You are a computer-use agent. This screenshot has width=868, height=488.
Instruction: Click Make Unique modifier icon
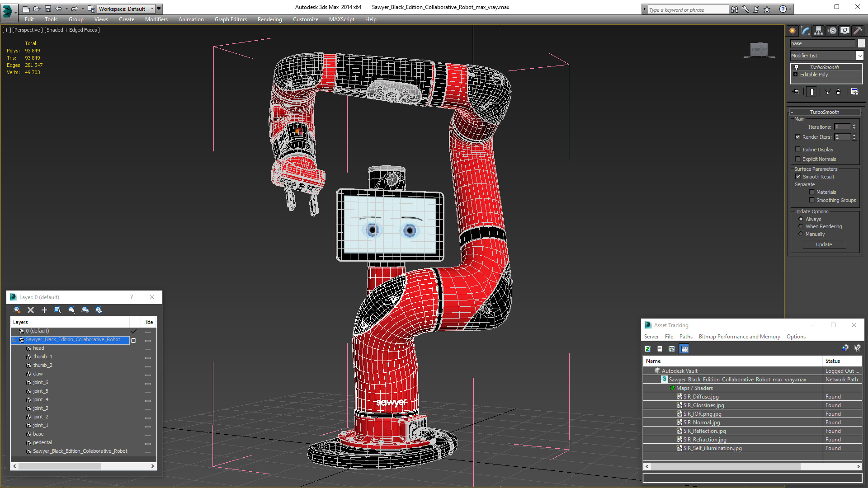[x=827, y=92]
